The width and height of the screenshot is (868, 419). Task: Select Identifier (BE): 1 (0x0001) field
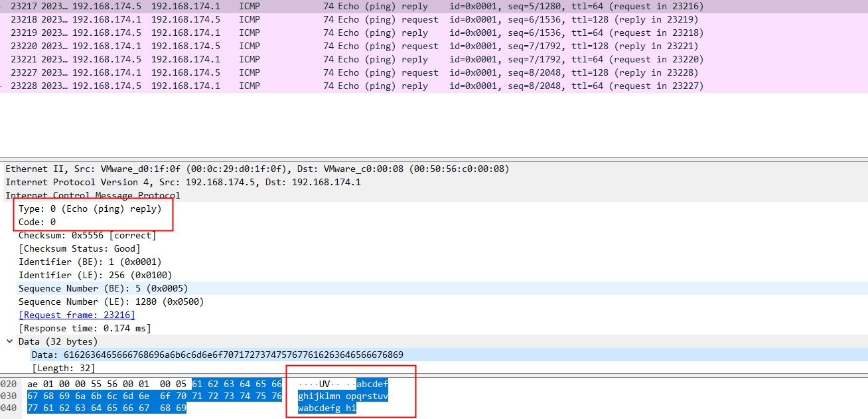(90, 262)
